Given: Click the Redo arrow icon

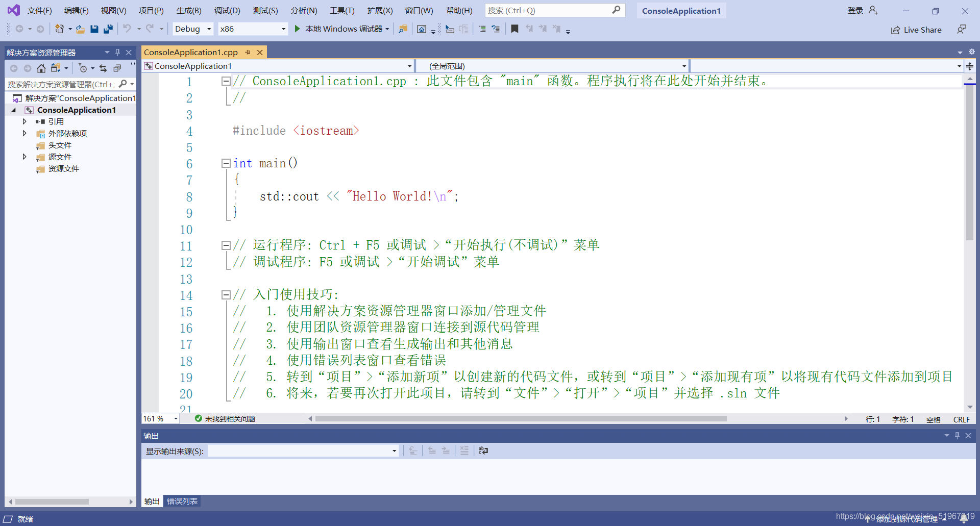Looking at the screenshot, I should (x=150, y=29).
